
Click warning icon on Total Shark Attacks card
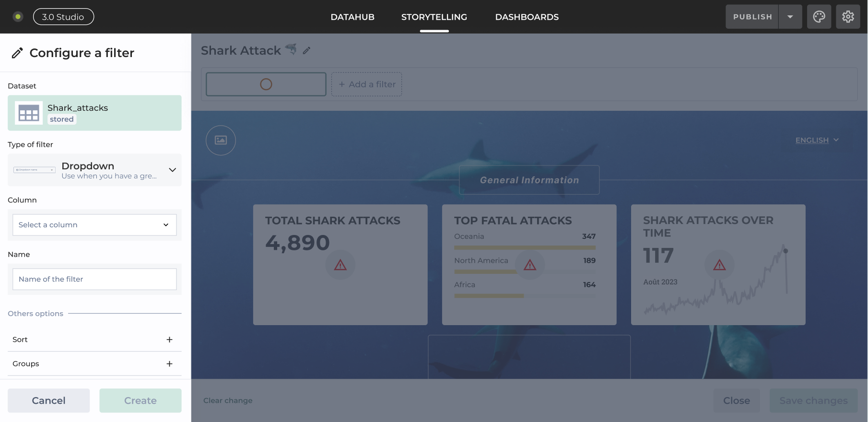(340, 265)
